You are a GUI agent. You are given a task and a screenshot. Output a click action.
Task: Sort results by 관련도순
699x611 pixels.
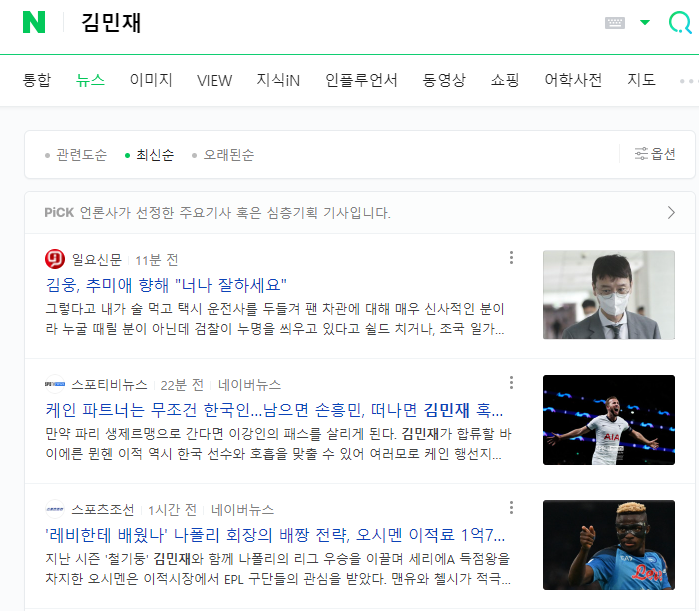pyautogui.click(x=76, y=155)
